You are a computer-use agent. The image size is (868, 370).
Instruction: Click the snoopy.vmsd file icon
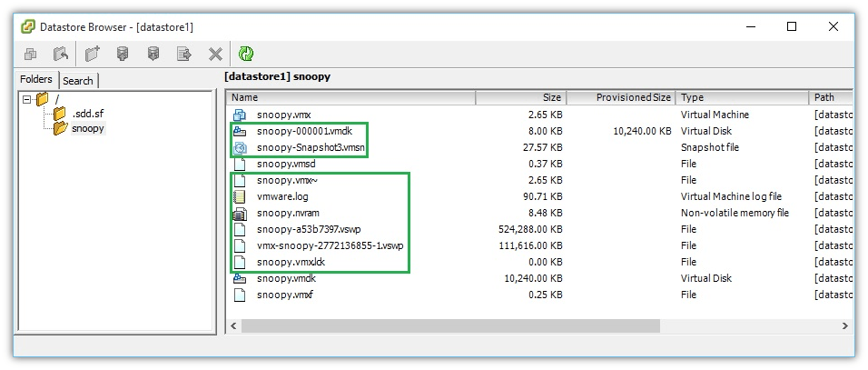240,164
